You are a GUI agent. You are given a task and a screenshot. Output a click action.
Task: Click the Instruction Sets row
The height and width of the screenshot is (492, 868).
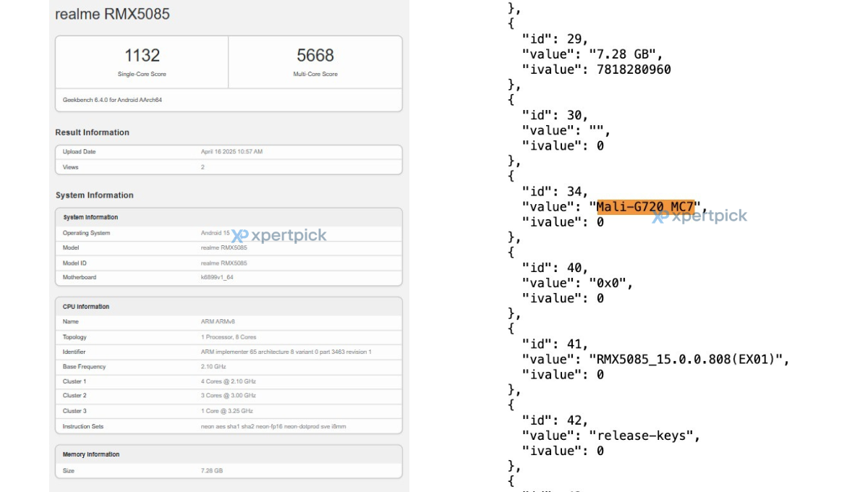(x=229, y=426)
